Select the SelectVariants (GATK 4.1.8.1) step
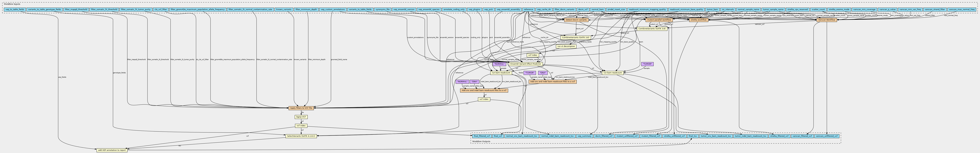Screen dimensions: 980x153 click(301, 136)
